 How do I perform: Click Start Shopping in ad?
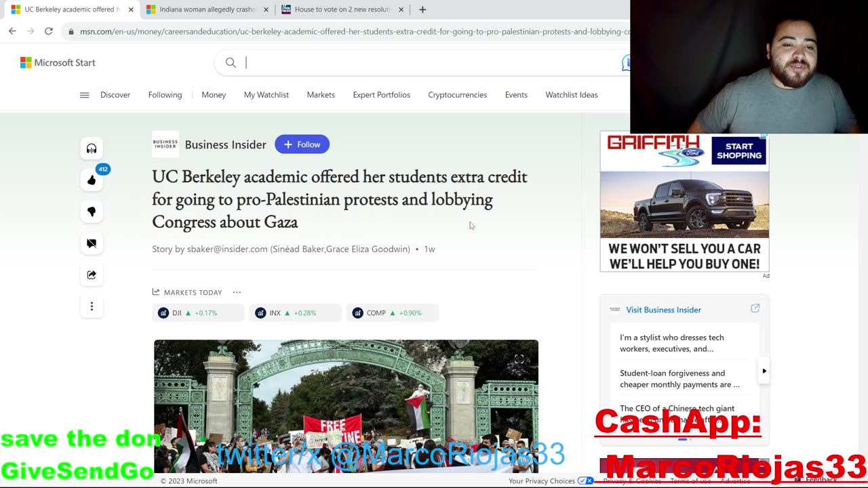739,150
